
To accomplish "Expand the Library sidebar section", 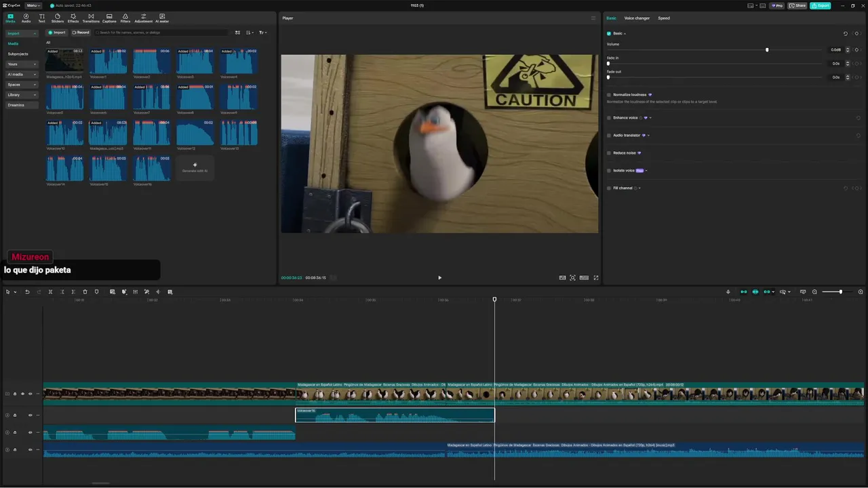I will 22,95.
